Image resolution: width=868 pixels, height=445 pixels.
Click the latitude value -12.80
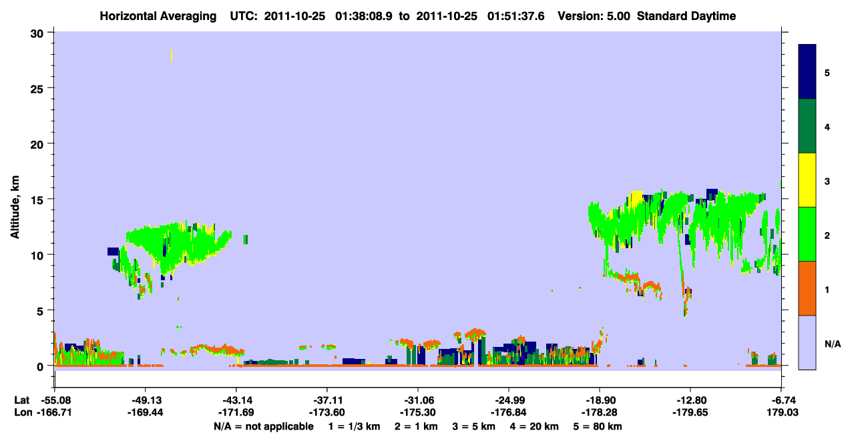coord(690,400)
